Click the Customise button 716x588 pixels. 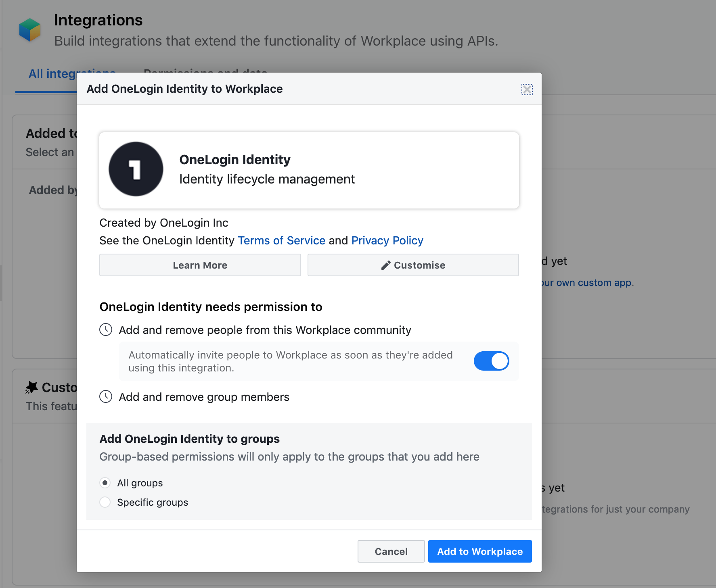pyautogui.click(x=413, y=265)
